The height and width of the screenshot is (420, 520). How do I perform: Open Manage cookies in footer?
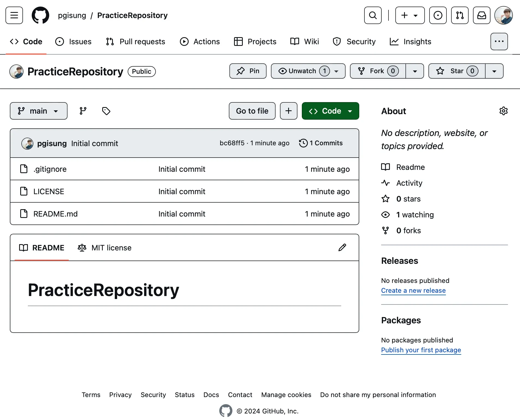pos(286,395)
